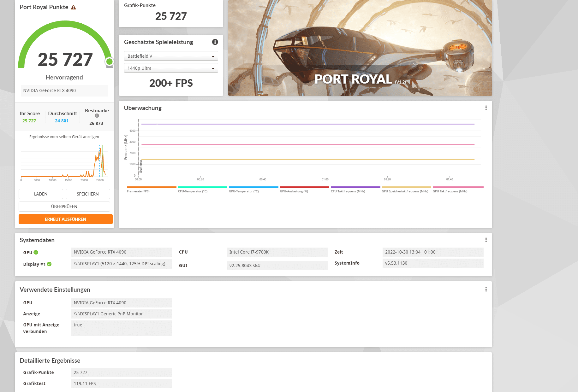Toggle GPU Speichertaktfrequenz (MHz) legend series
This screenshot has height=392, width=578.
click(x=406, y=190)
